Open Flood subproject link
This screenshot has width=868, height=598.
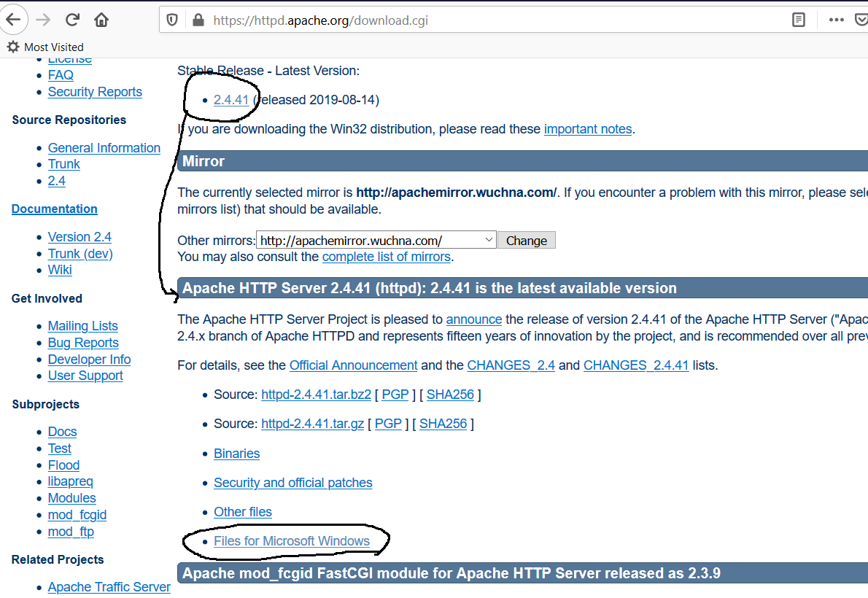pos(63,465)
